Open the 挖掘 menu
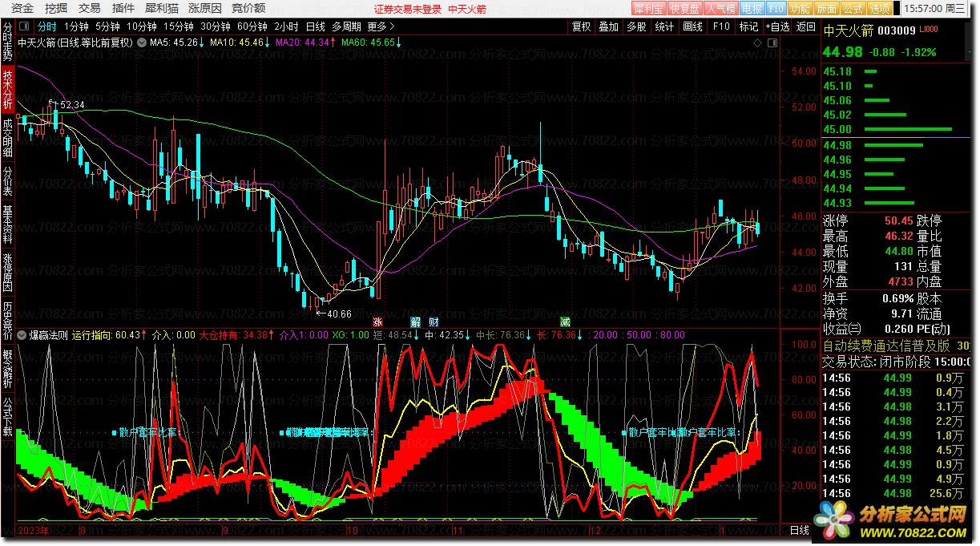 [56, 8]
